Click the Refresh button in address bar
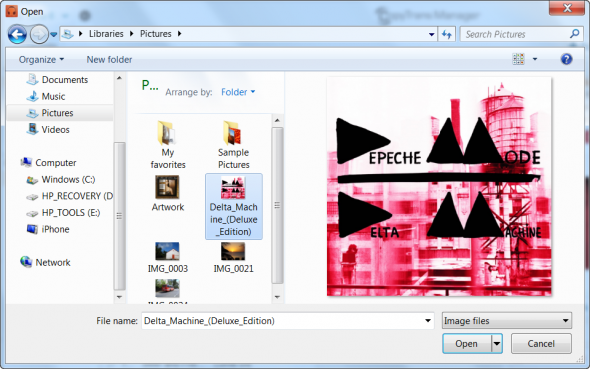The width and height of the screenshot is (590, 369). coord(447,34)
